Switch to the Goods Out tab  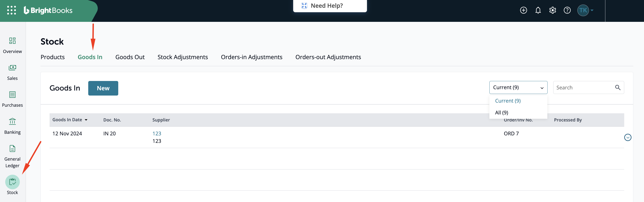130,57
